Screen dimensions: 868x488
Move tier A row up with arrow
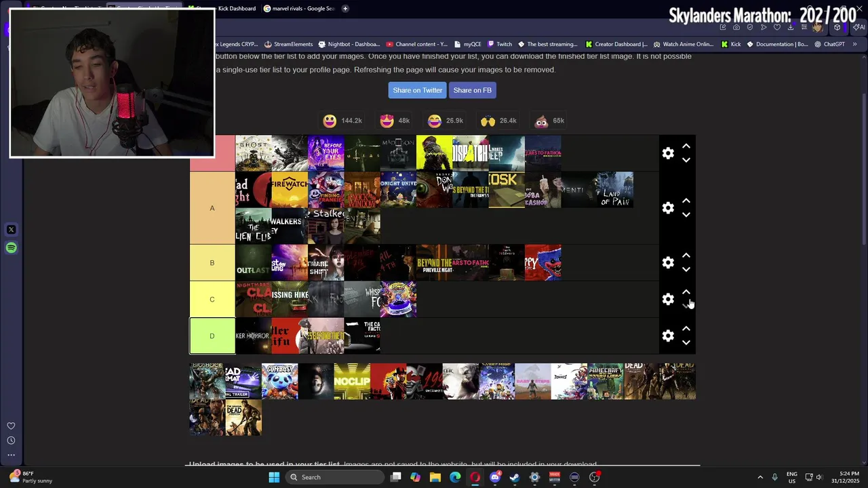point(686,201)
